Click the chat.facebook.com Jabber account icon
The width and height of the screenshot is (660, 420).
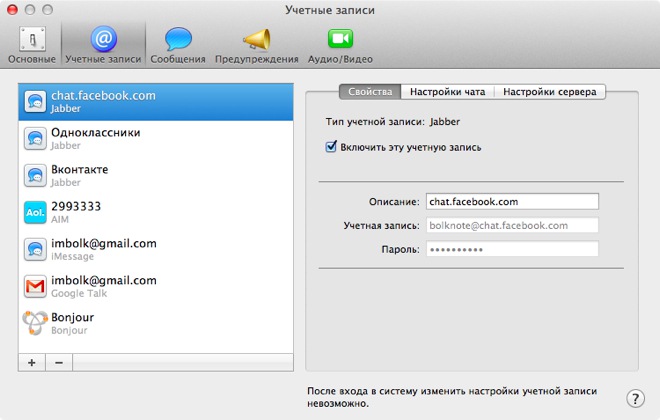coord(35,102)
